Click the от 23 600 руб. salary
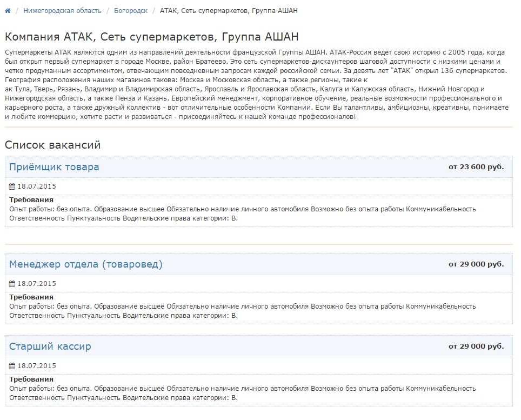This screenshot has width=521, height=420. point(476,167)
